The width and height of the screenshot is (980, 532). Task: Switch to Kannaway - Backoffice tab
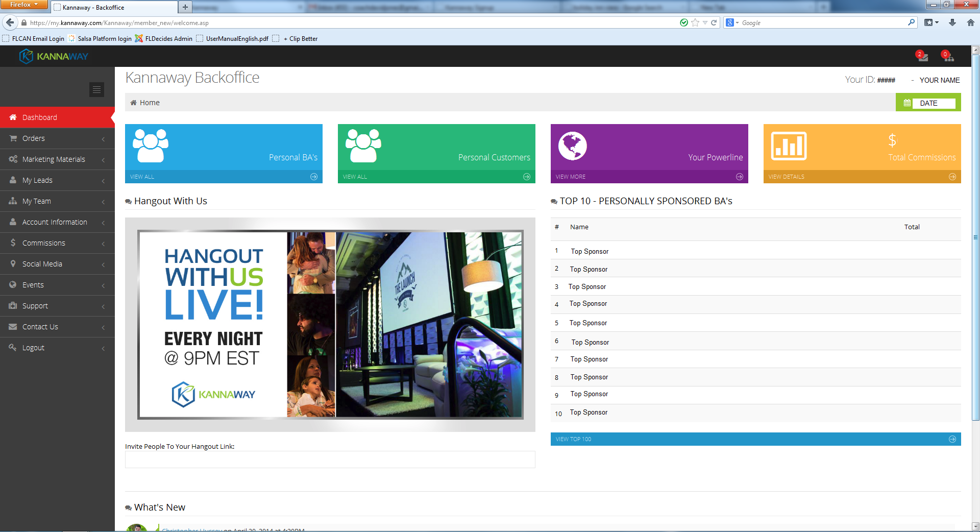114,7
